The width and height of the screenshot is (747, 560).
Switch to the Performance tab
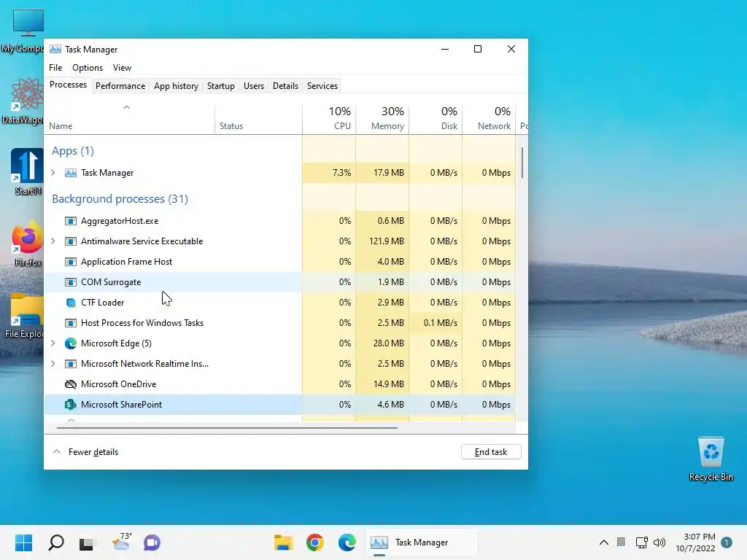point(120,86)
